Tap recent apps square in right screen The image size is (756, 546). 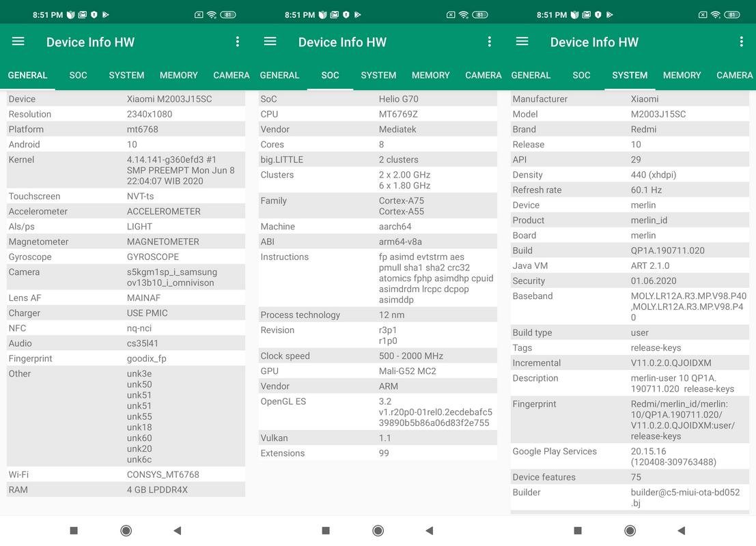[578, 530]
